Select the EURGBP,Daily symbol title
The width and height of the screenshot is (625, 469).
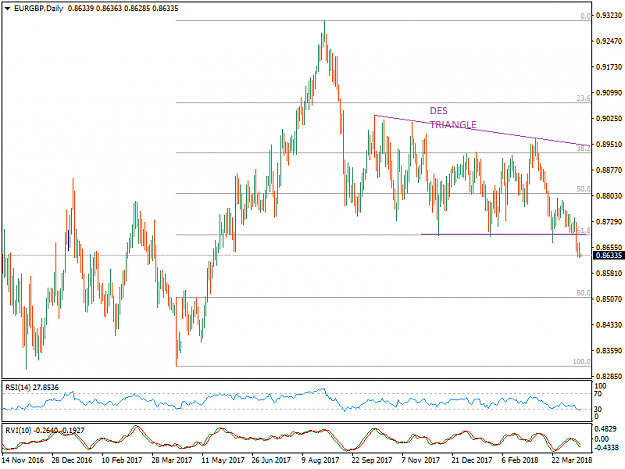[x=38, y=8]
